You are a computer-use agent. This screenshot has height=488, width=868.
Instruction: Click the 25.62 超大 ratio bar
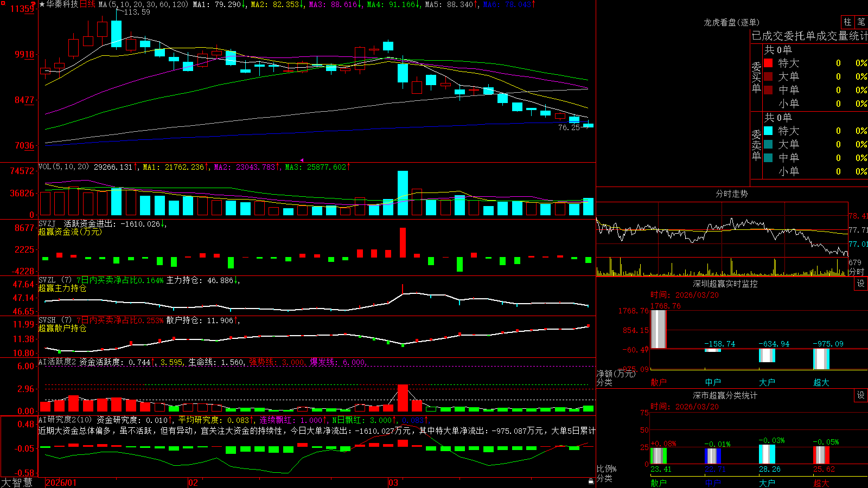[x=821, y=455]
